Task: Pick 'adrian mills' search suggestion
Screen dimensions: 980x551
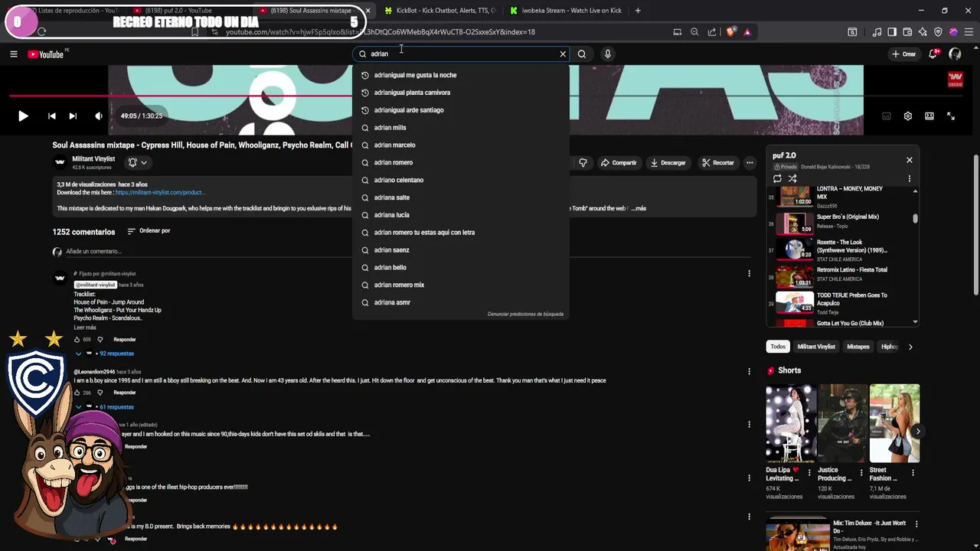Action: click(461, 128)
